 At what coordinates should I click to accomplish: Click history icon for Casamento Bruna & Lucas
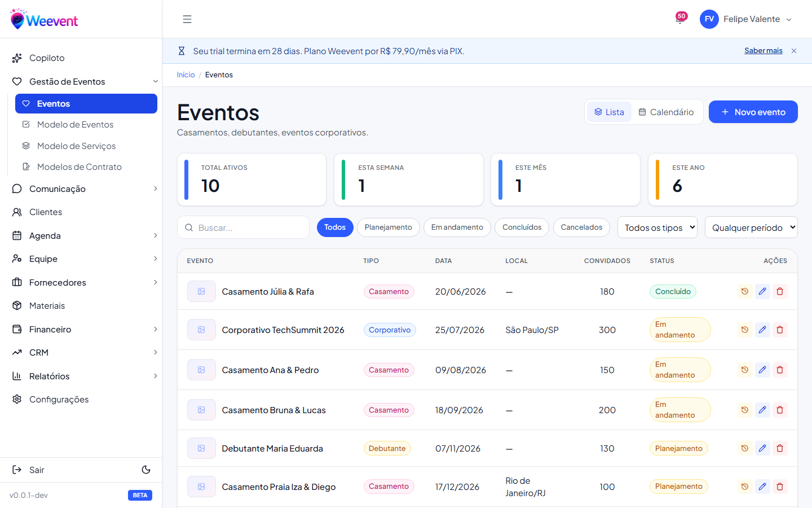coord(745,410)
